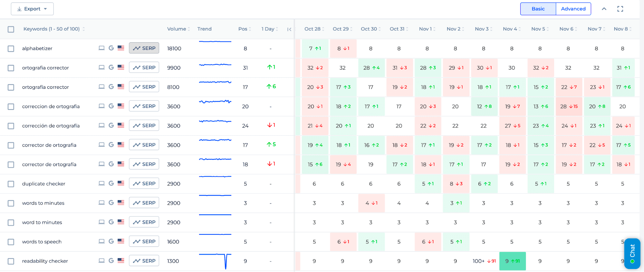Collapse the panel with the up chevron
This screenshot has height=272, width=644.
[x=604, y=9]
